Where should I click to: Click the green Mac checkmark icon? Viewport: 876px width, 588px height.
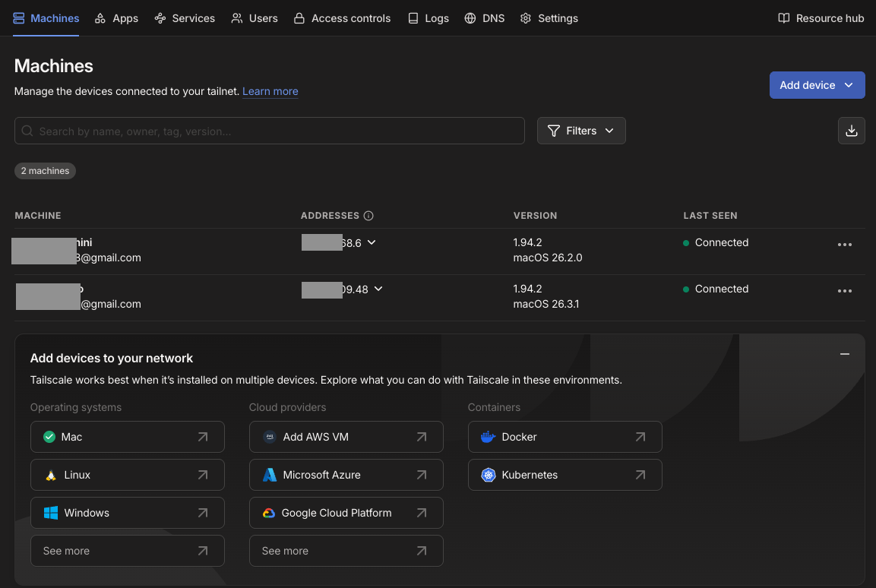click(49, 437)
